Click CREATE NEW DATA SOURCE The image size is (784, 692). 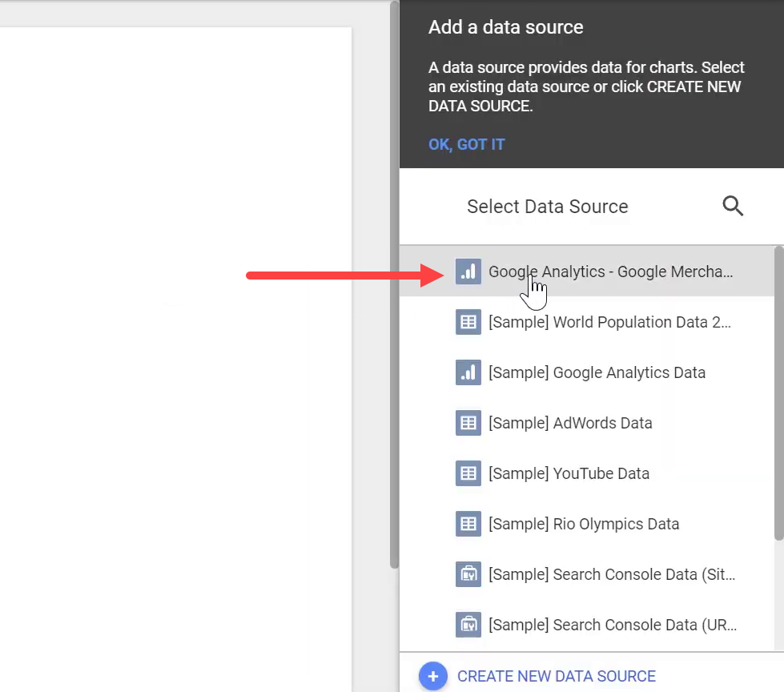coord(556,677)
